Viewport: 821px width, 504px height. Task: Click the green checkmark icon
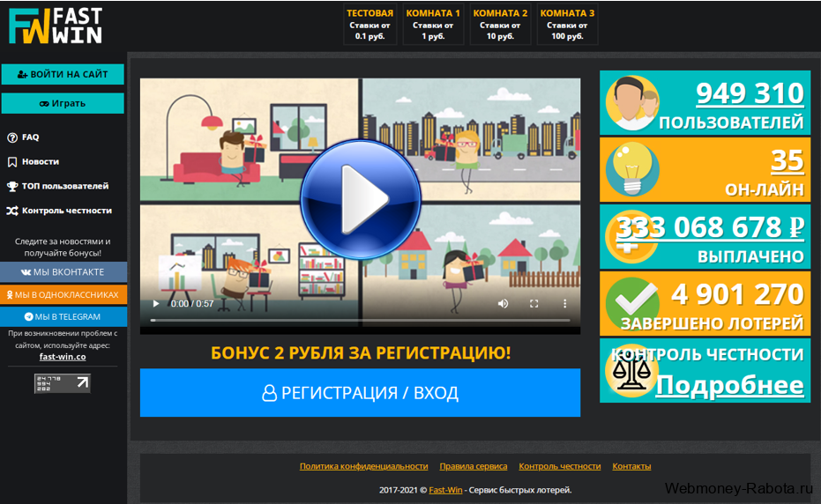point(631,304)
